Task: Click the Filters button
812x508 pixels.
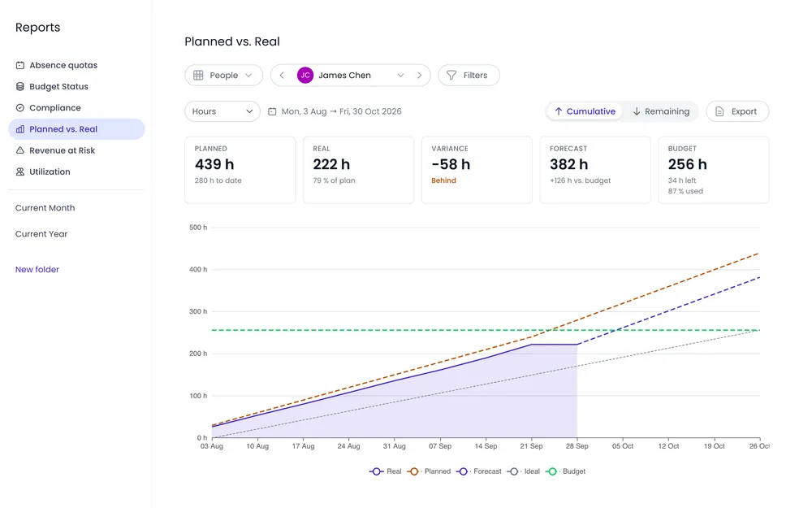Action: [x=469, y=75]
